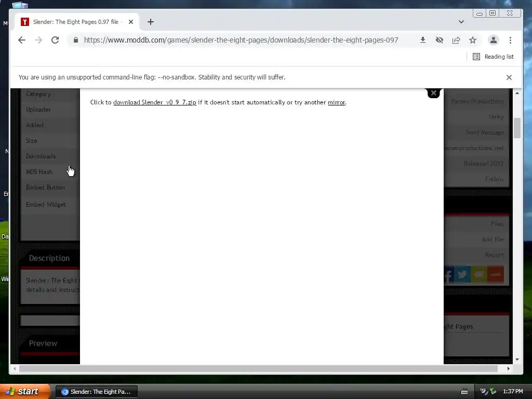532x399 pixels.
Task: Click the Facebook share icon
Action: [448, 274]
